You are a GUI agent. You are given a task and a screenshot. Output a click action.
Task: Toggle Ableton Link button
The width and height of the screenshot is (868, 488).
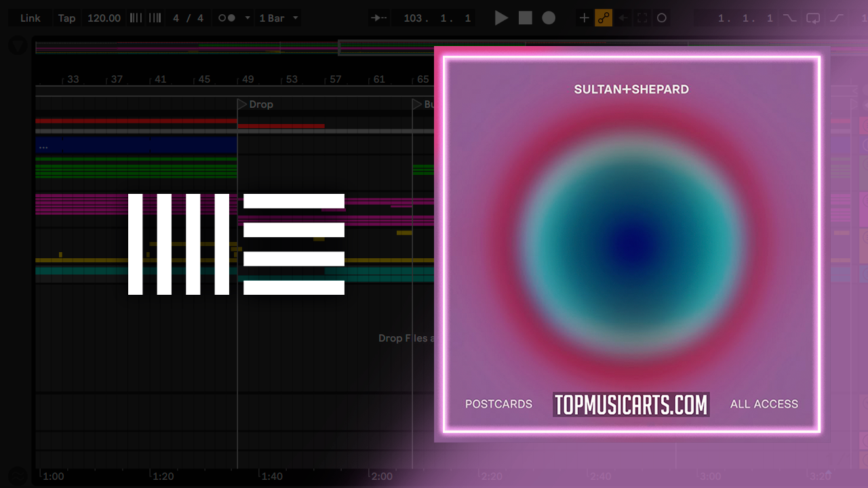(31, 18)
